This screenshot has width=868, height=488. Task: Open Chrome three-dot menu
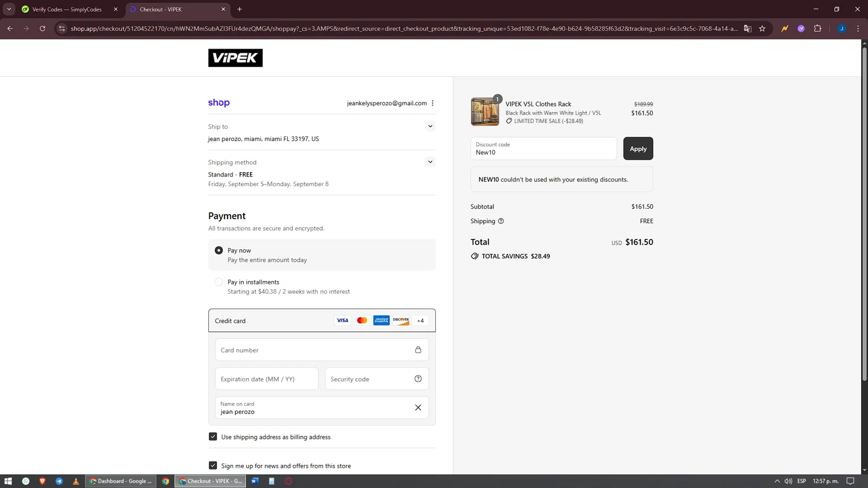coord(858,28)
